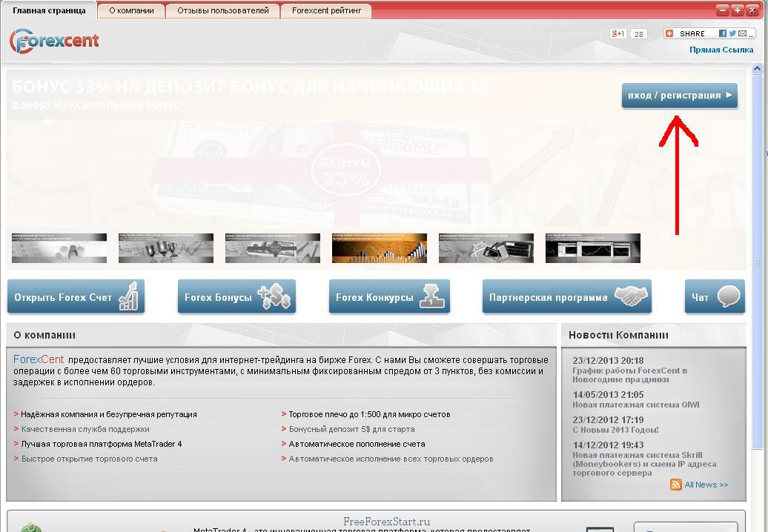Image resolution: width=768 pixels, height=532 pixels.
Task: Select the Forexcent рейтинг tab
Action: click(x=326, y=11)
